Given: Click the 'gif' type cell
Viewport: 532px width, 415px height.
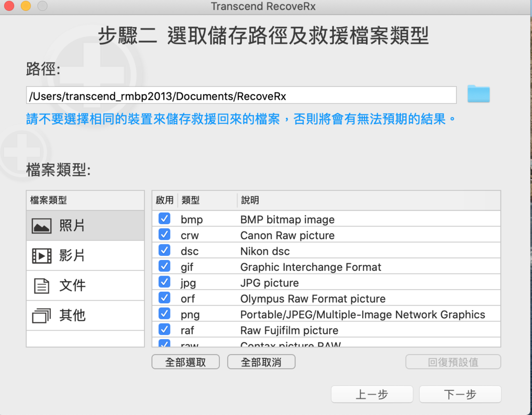Looking at the screenshot, I should click(187, 268).
